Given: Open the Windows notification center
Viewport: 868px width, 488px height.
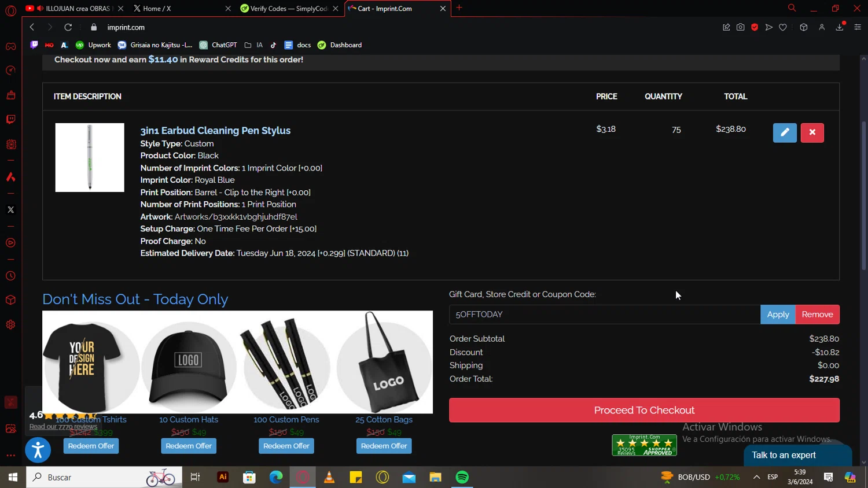Looking at the screenshot, I should click(828, 477).
